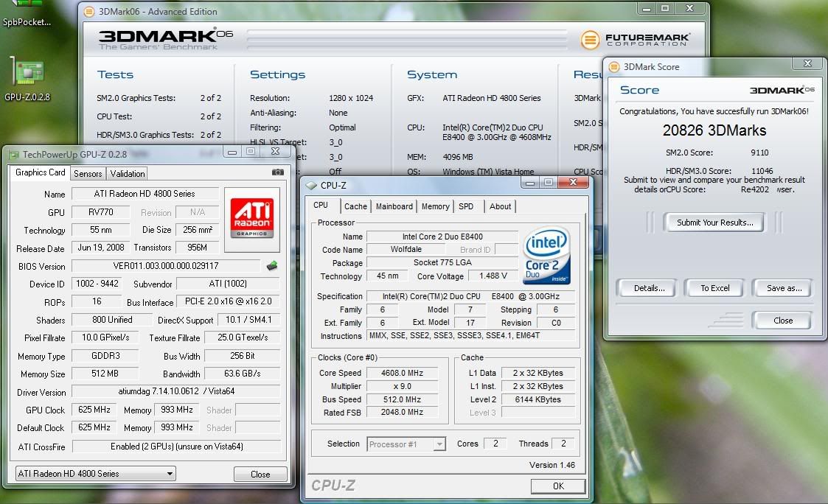Click OK in the CPU-Z window
Screen dimensions: 828x504
coord(558,486)
